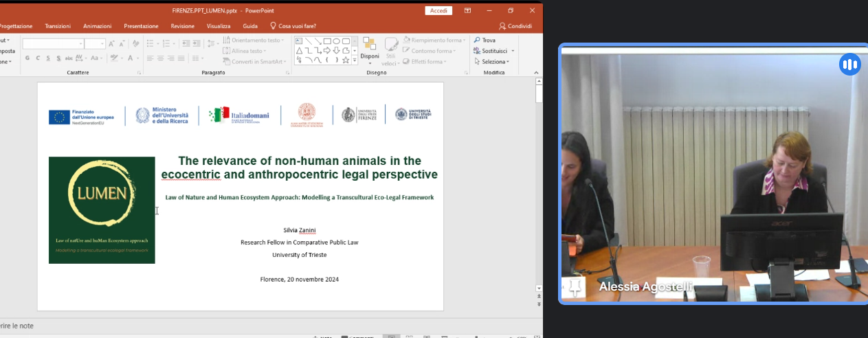Click the Trova search button

[x=485, y=41]
